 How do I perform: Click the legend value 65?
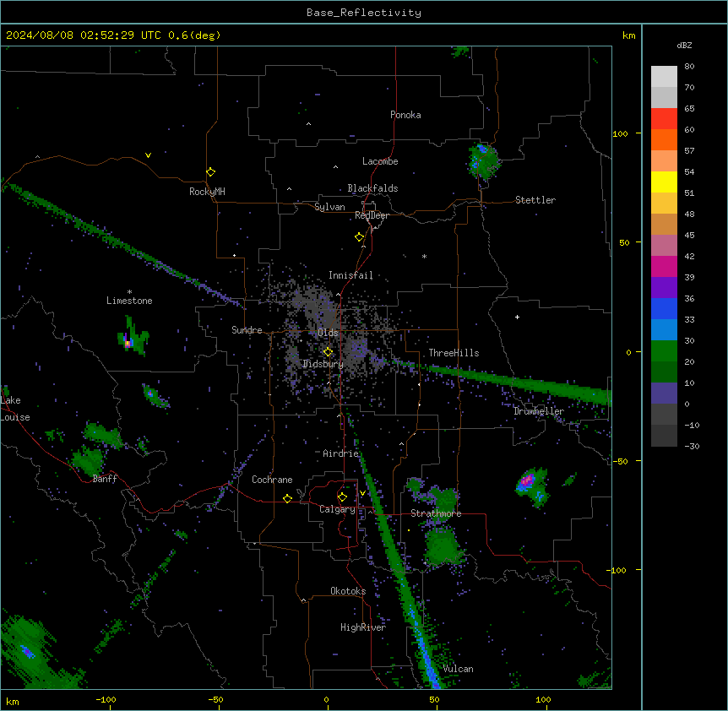point(689,109)
